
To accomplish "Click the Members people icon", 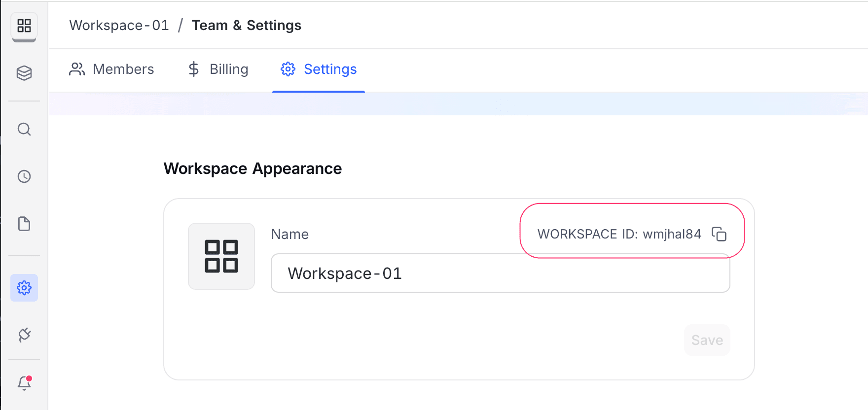I will pyautogui.click(x=76, y=69).
